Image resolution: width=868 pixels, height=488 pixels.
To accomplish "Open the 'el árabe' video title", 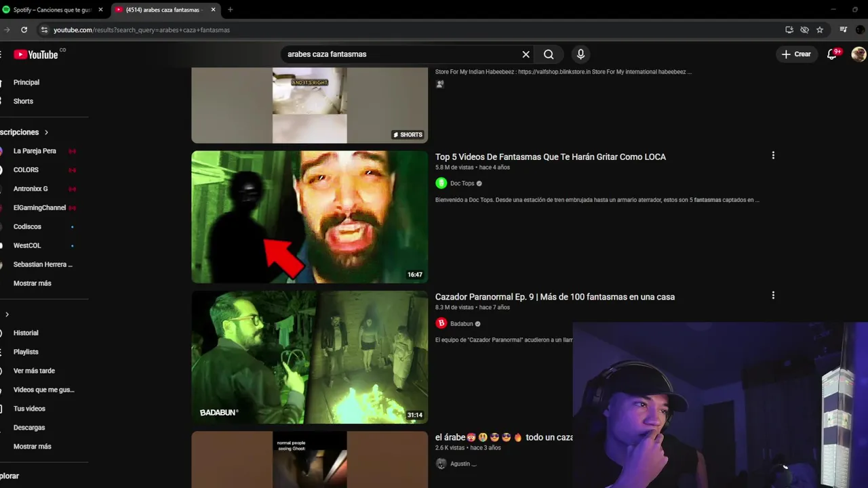I will click(x=504, y=437).
